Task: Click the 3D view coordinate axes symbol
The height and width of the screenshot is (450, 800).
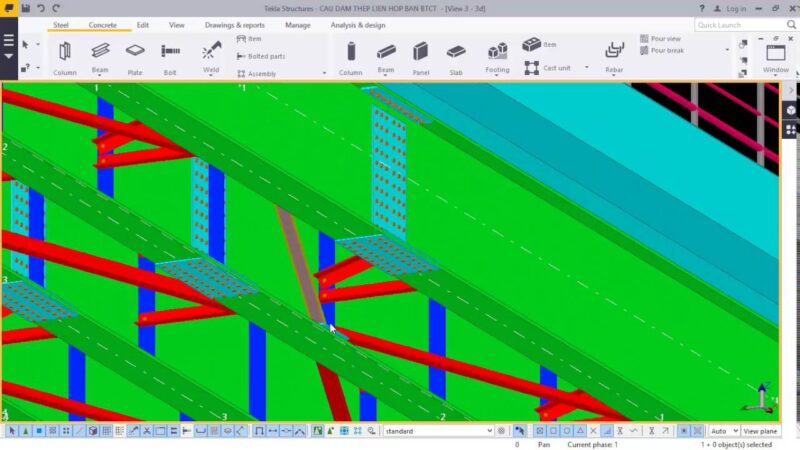Action: [760, 398]
